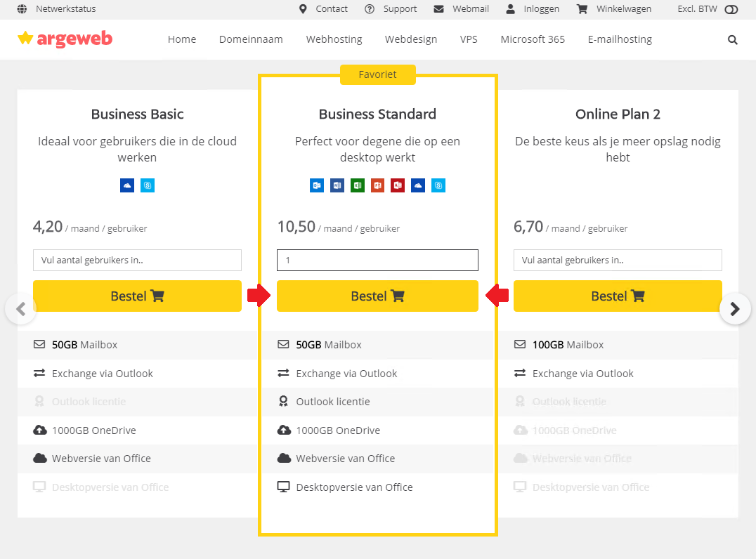Click Webversie cloud icon in Business Standard
The height and width of the screenshot is (559, 756).
pyautogui.click(x=284, y=459)
